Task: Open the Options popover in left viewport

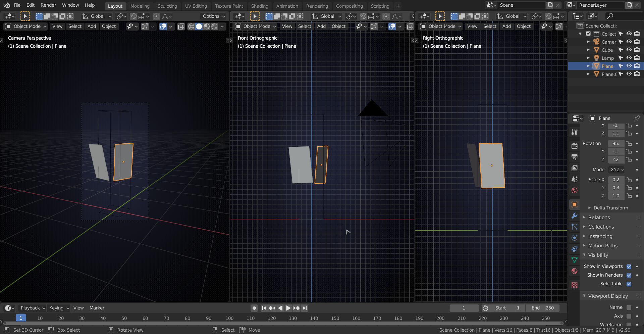Action: click(x=214, y=16)
